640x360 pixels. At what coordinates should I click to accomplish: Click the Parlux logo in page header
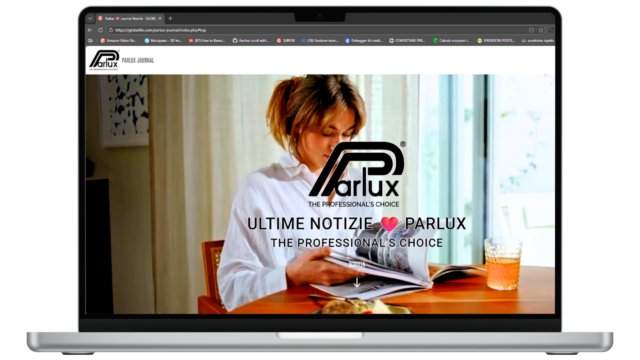tap(104, 60)
